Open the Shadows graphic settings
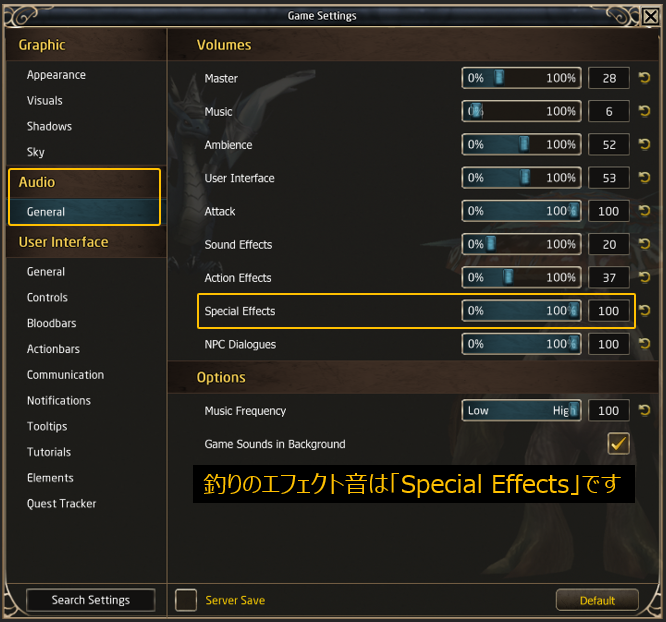Viewport: 666px width, 622px height. click(49, 126)
